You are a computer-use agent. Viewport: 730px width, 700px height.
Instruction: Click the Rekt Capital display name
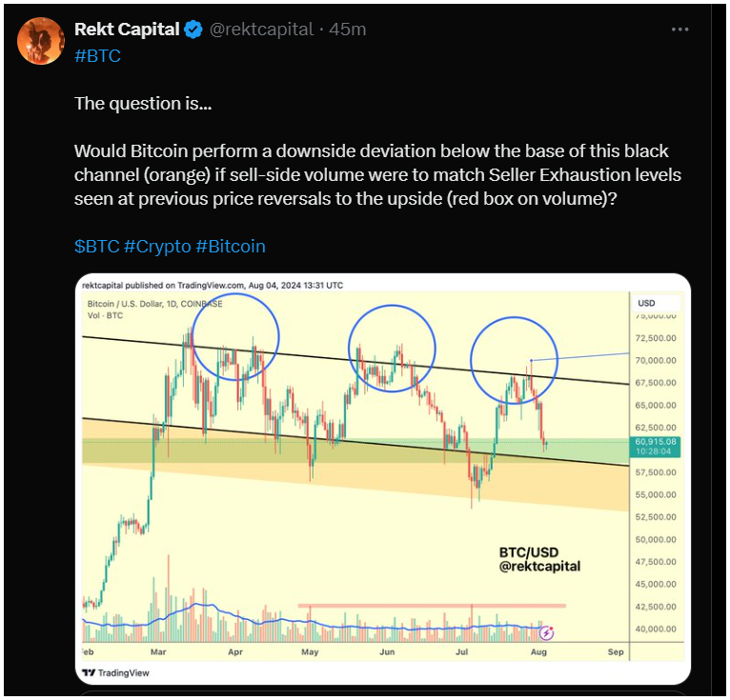coord(127,30)
